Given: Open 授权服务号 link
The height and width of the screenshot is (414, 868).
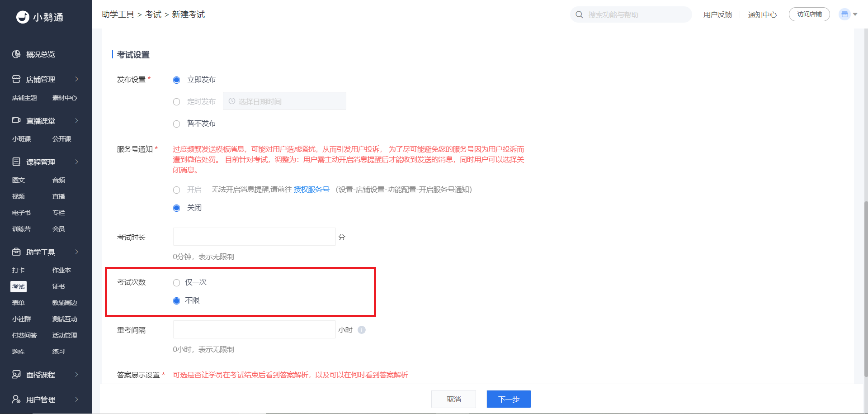Looking at the screenshot, I should click(311, 190).
